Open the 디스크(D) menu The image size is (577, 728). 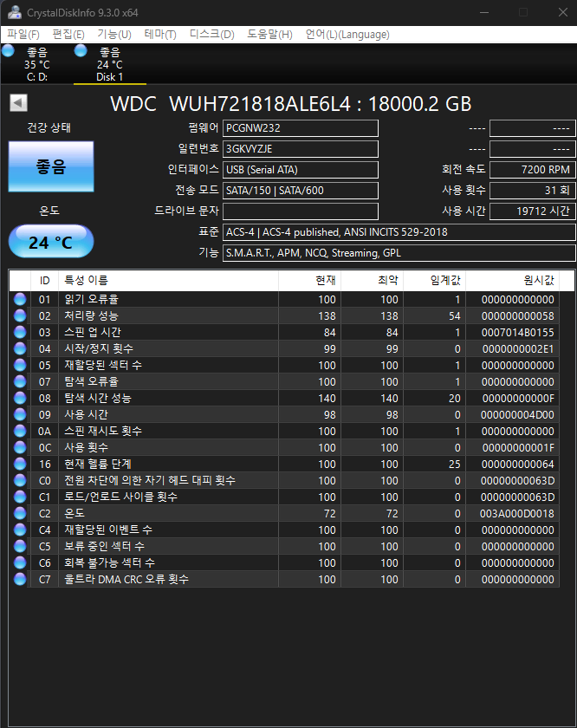211,35
